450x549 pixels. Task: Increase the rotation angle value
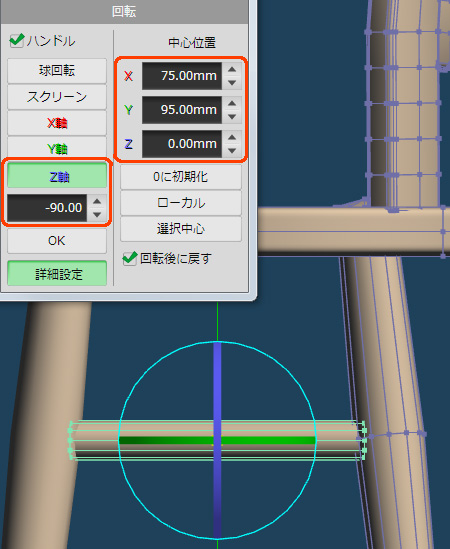click(97, 201)
